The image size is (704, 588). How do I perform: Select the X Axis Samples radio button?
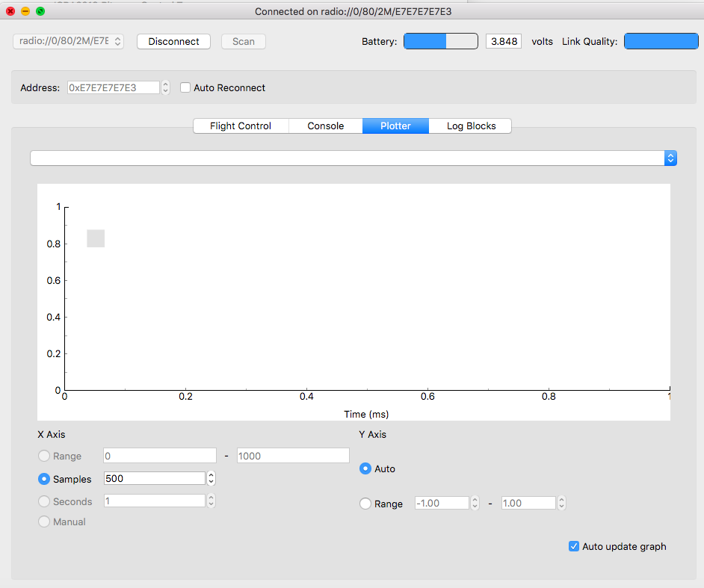coord(44,479)
